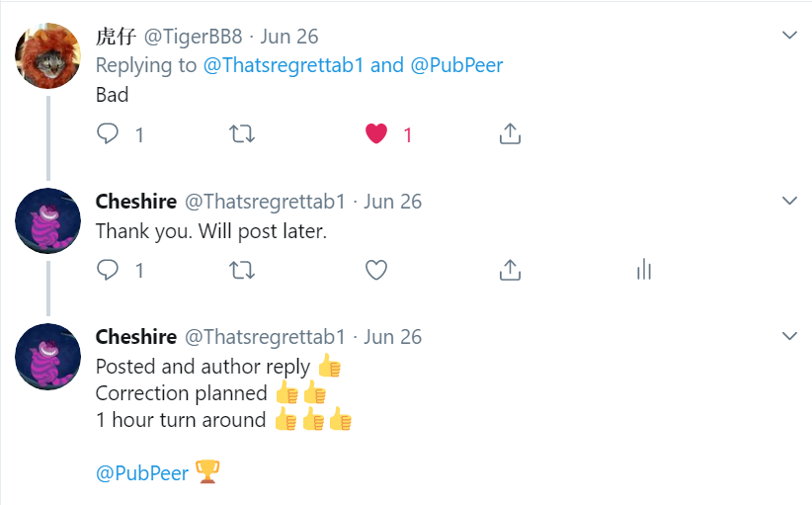Unlike TigerBB8's "Bad" tweet
This screenshot has width=812, height=505.
(x=376, y=133)
